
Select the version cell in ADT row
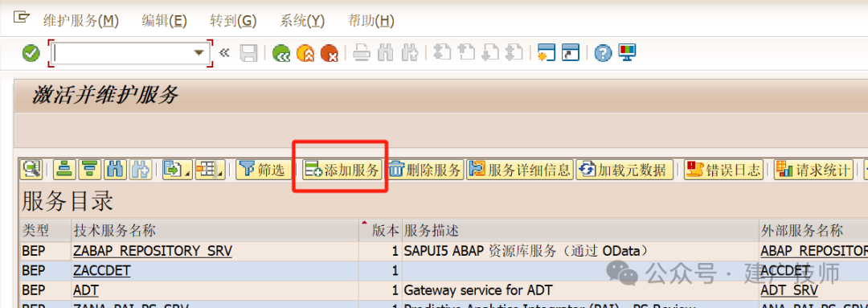click(x=379, y=290)
